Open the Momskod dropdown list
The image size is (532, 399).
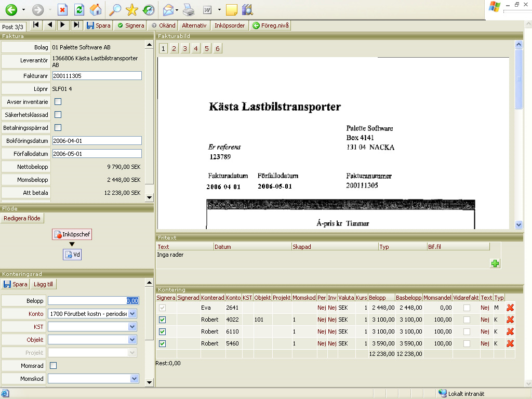[135, 378]
